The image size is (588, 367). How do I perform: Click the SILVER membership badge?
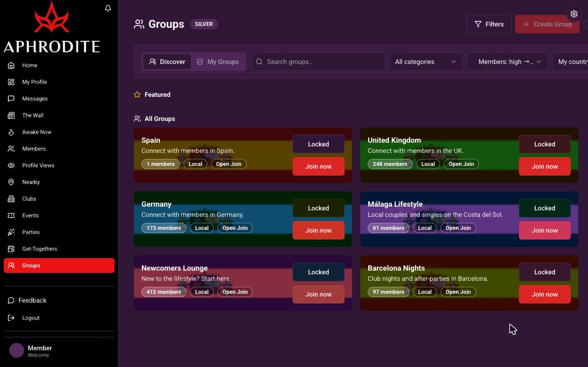point(204,24)
